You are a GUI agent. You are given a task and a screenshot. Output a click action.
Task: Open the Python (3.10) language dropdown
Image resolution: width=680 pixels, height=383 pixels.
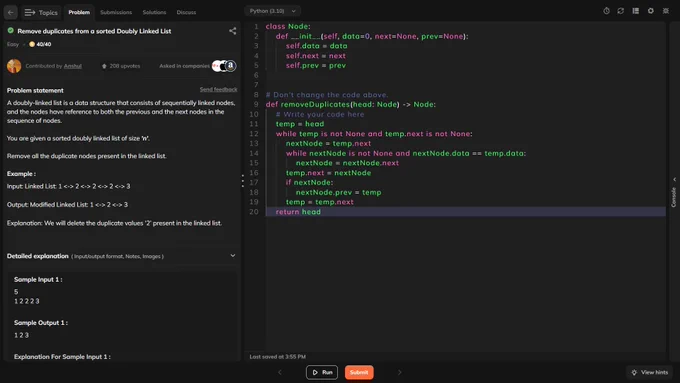[x=273, y=11]
